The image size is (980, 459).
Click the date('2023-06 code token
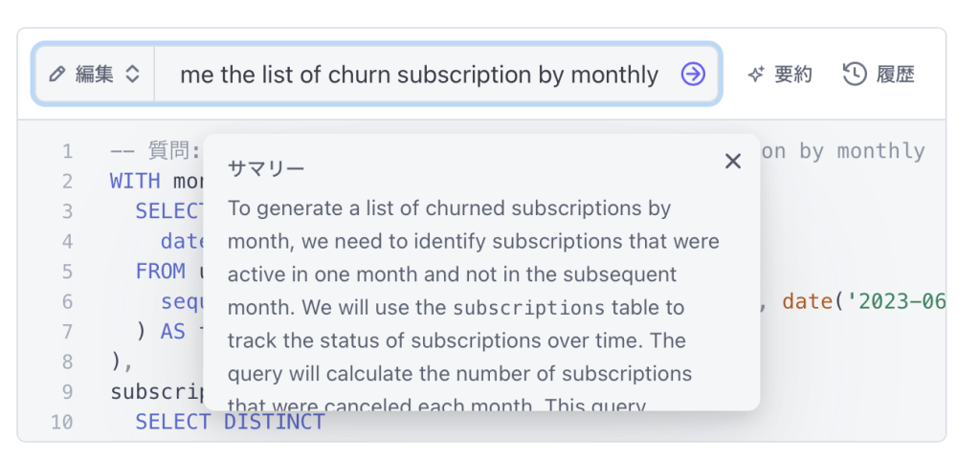point(863,301)
